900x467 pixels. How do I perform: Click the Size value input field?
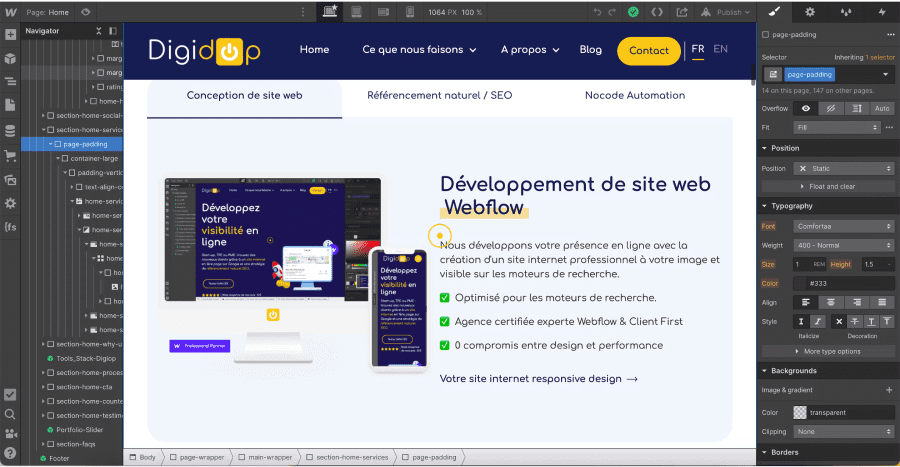tap(801, 264)
